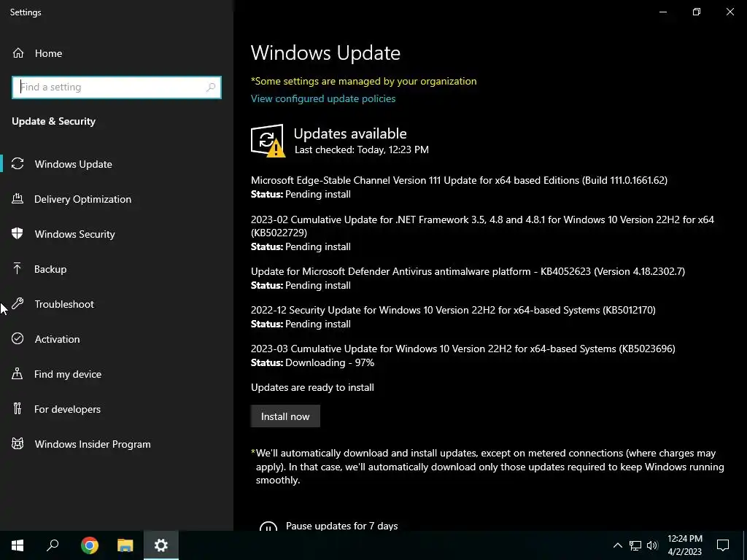
Task: Click the Windows Insider Program cat icon
Action: [18, 444]
